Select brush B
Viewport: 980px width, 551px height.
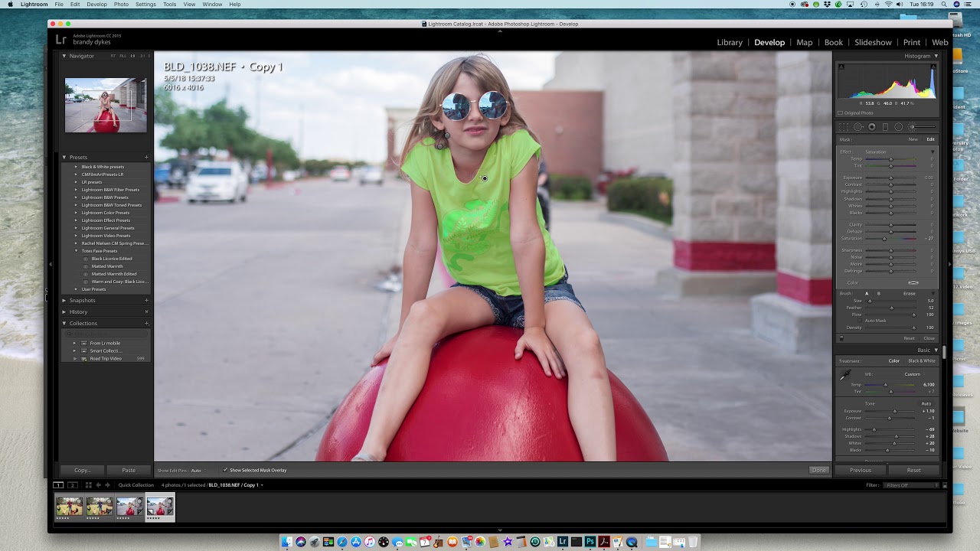[x=879, y=294]
